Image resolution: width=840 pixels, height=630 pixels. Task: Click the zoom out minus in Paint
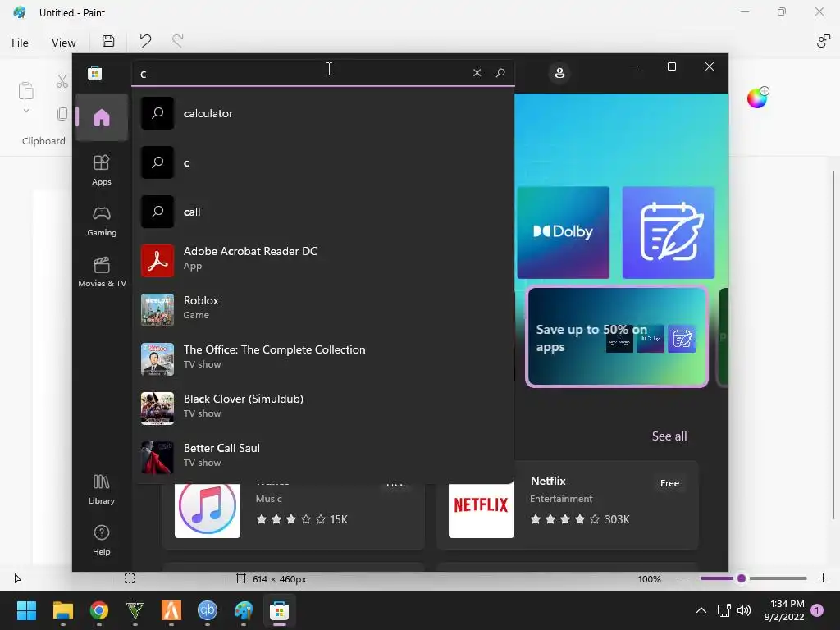pyautogui.click(x=683, y=578)
